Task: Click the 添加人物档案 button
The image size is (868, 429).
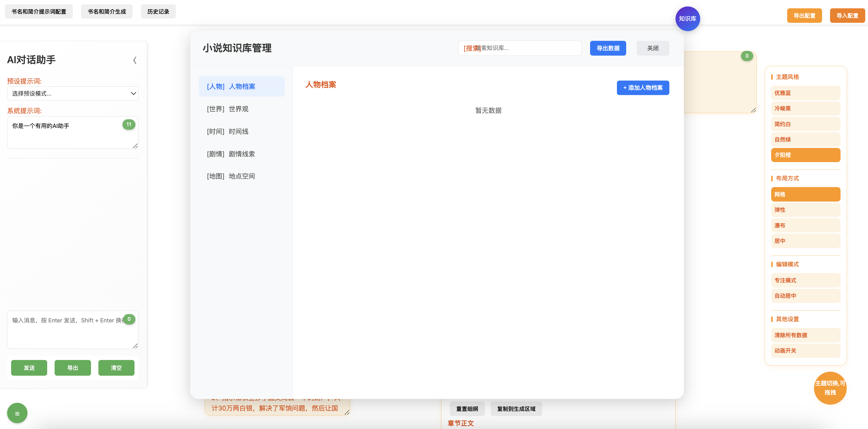Action: [x=643, y=88]
